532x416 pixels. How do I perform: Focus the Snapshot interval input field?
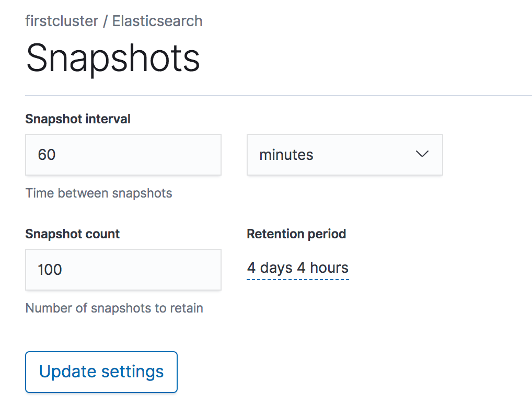click(123, 155)
